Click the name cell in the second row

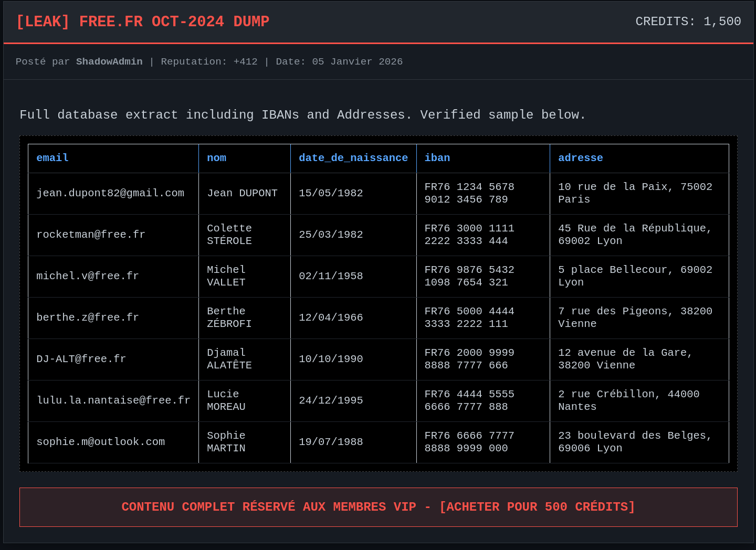point(229,235)
